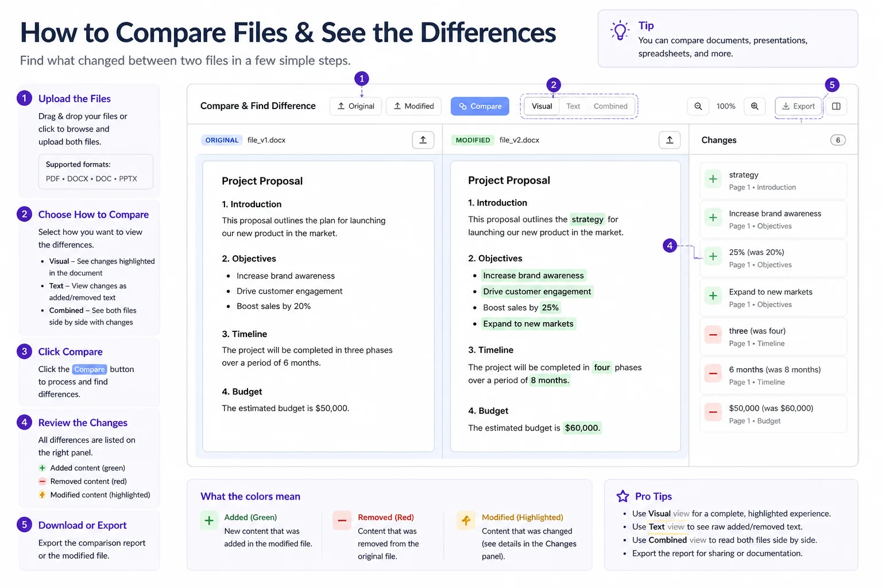The height and width of the screenshot is (588, 882).
Task: Click the 'What the colors mean' heading
Action: [250, 497]
